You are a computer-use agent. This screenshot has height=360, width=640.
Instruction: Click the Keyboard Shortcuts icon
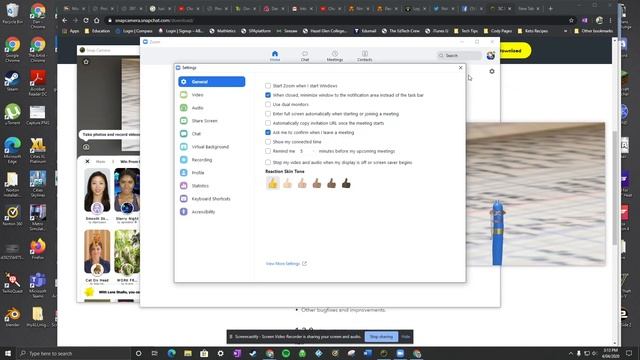coord(184,199)
